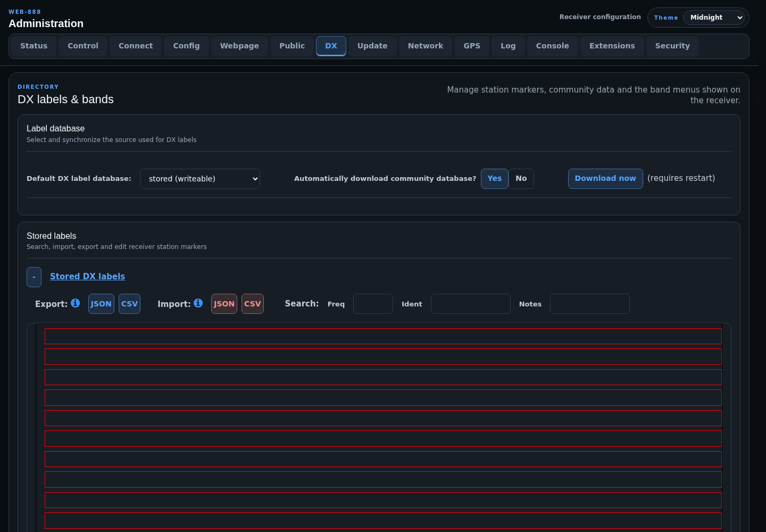Open the Default DX label database dropdown
Screen dimensions: 766x532
[x=200, y=179]
